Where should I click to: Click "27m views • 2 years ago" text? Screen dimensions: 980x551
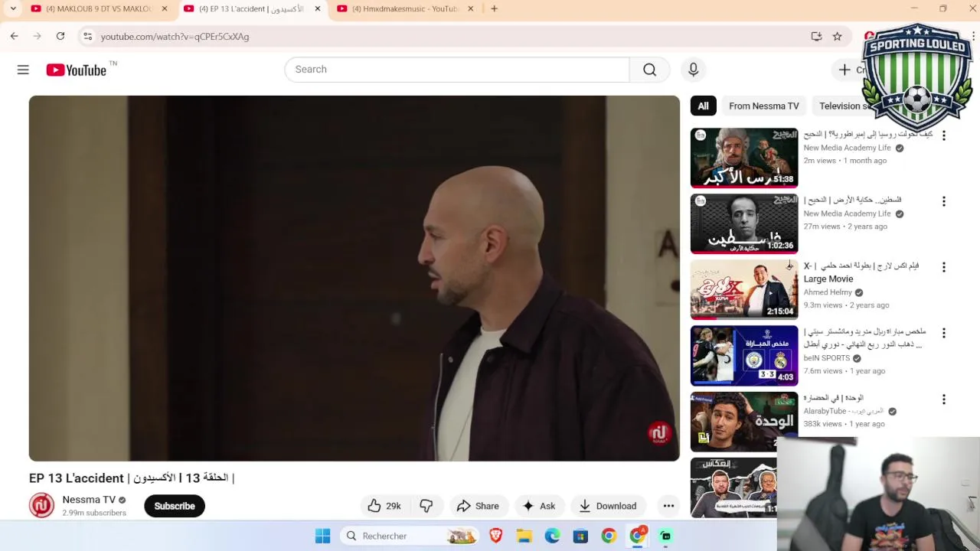tap(845, 227)
